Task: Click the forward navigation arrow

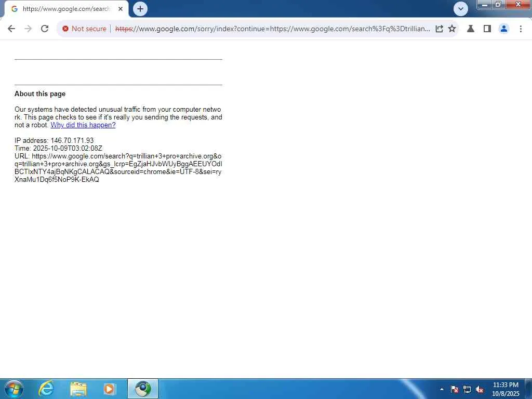Action: pyautogui.click(x=28, y=29)
